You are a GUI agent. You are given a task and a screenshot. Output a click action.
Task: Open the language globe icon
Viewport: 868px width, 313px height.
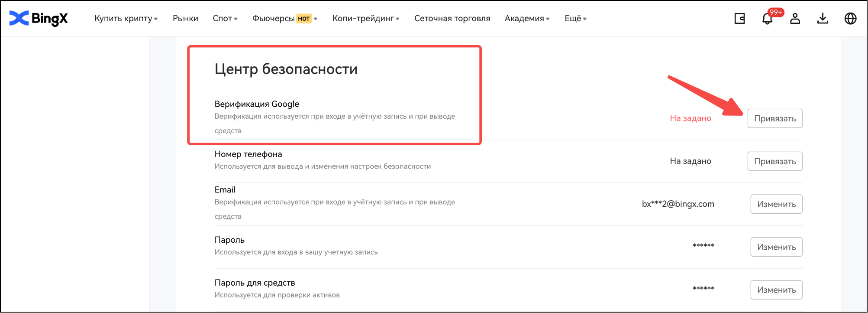coord(850,19)
